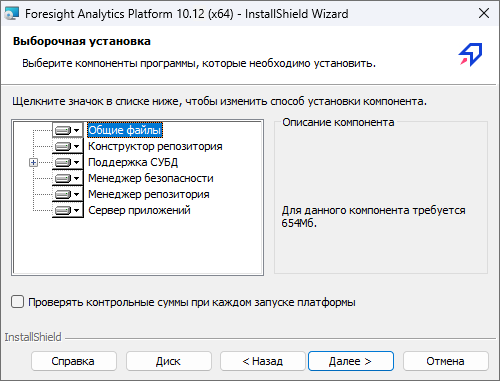Viewport: 500px width, 381px height.
Task: Click the Foresight logo in header
Action: [x=470, y=54]
